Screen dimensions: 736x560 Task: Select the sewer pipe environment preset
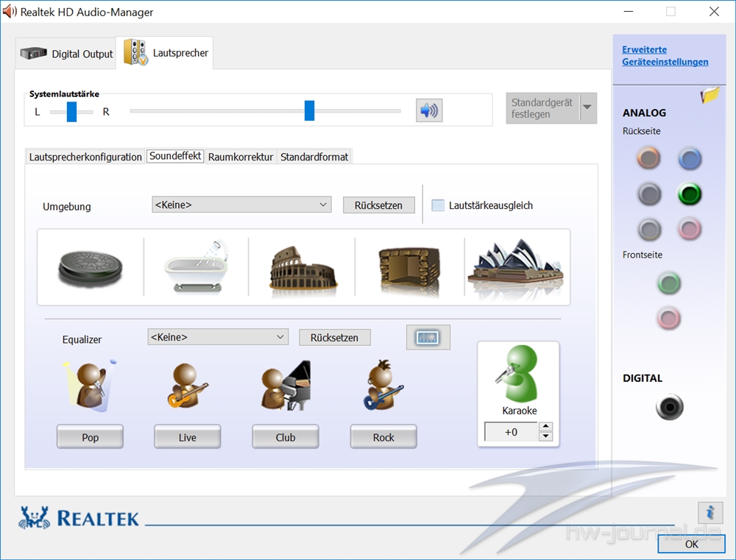click(x=90, y=268)
